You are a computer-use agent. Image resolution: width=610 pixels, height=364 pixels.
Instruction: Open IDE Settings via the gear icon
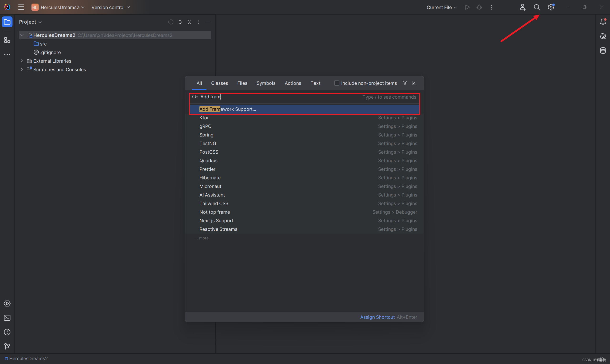pyautogui.click(x=551, y=7)
